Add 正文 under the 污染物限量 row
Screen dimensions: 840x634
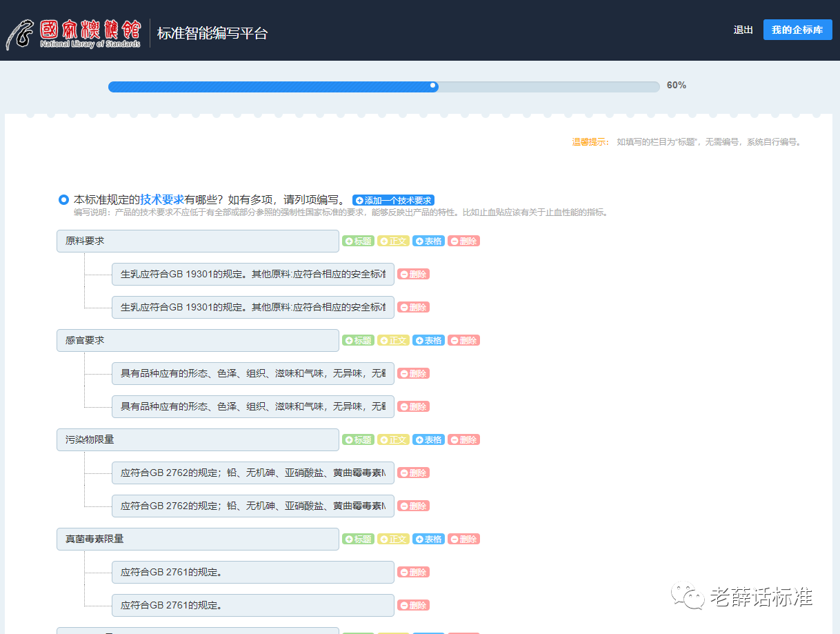point(393,440)
